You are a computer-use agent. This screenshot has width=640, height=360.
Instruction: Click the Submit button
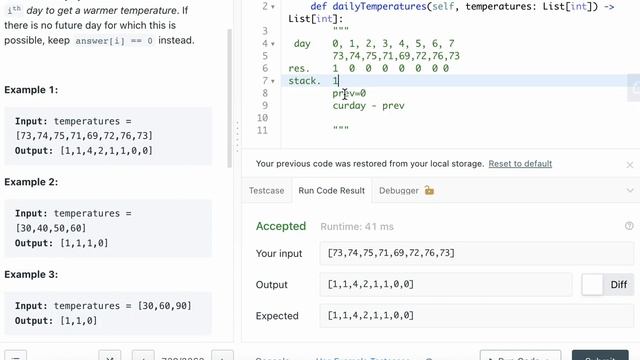point(600,355)
